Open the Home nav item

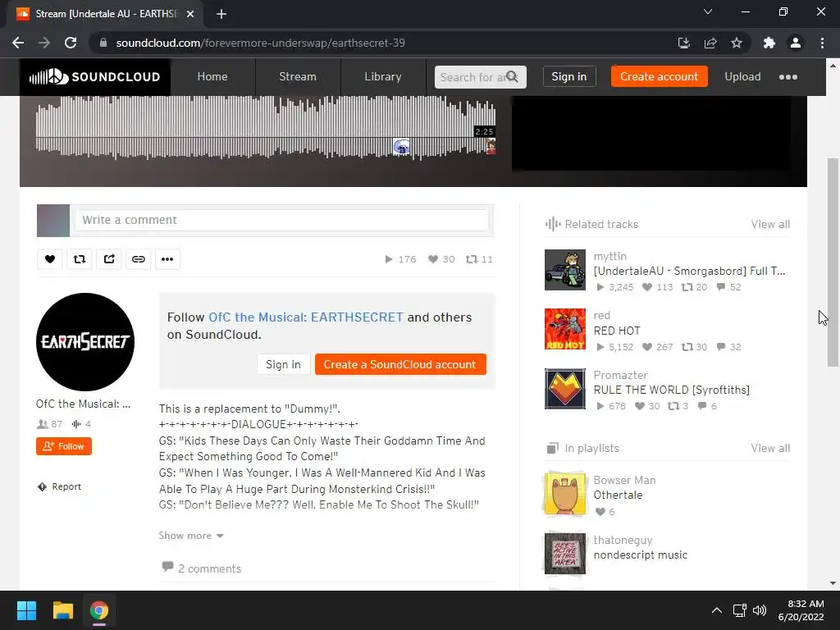(212, 76)
